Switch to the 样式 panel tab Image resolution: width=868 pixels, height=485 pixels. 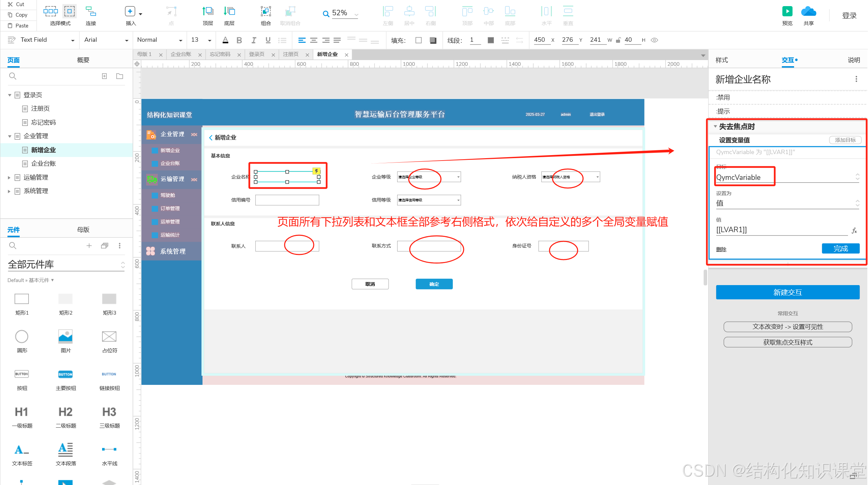(x=721, y=60)
